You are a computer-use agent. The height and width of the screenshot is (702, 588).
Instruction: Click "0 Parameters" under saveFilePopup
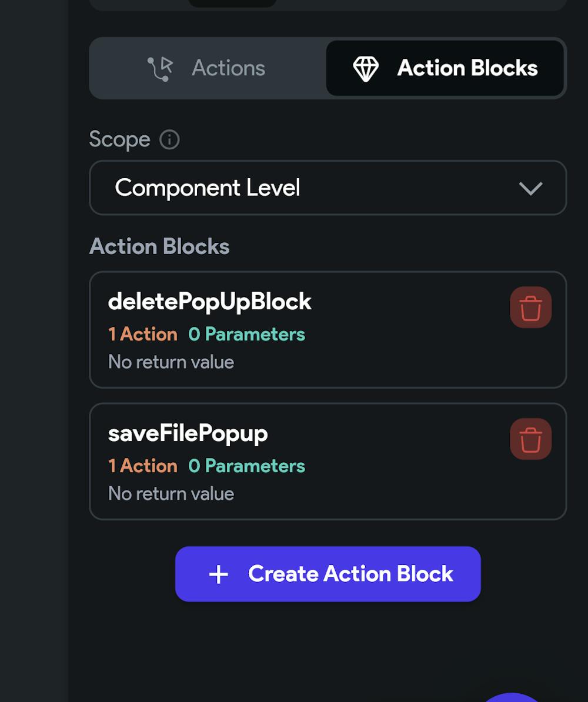click(x=246, y=466)
